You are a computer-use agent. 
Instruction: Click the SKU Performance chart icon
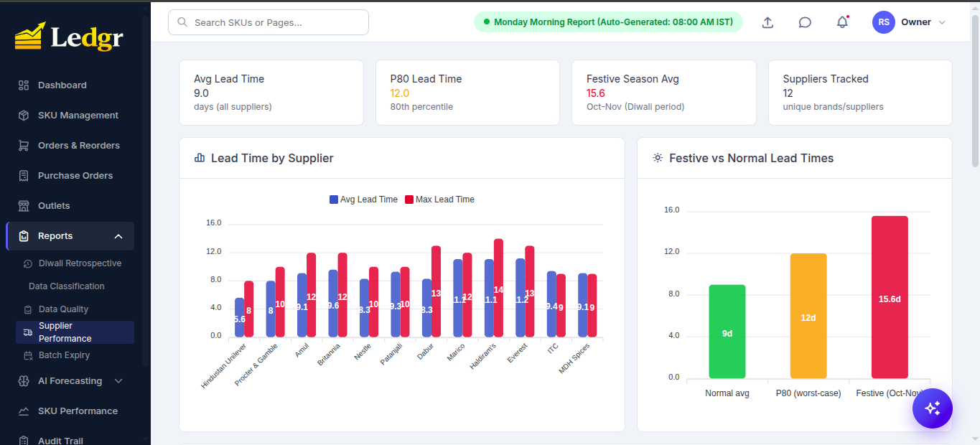tap(24, 411)
